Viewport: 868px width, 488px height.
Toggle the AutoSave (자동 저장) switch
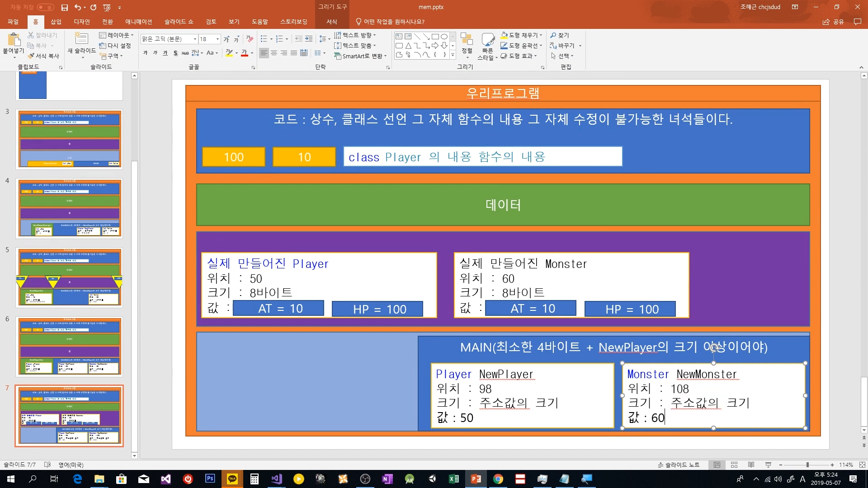45,7
